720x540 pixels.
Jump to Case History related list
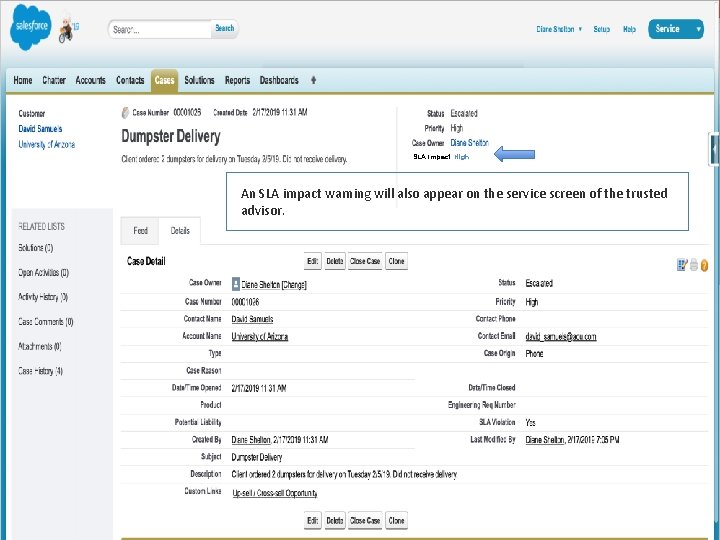[x=40, y=371]
